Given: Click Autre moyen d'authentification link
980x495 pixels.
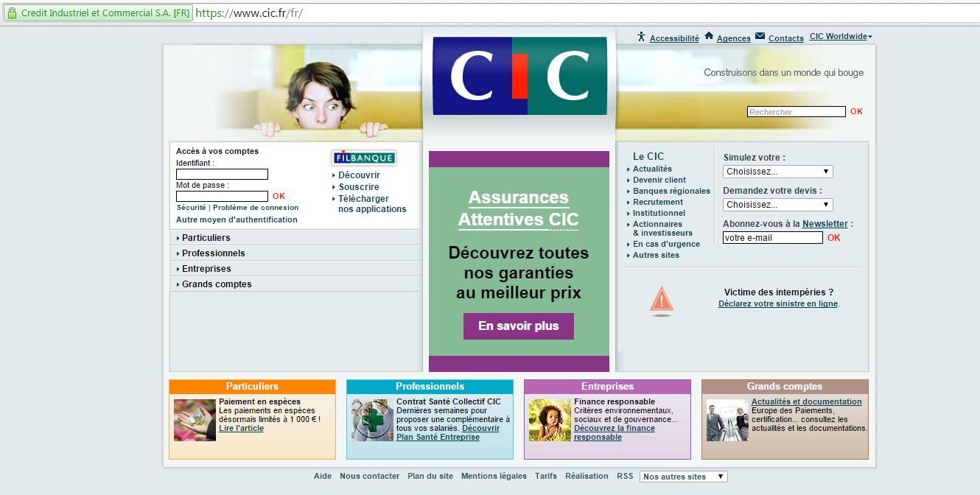Looking at the screenshot, I should click(x=237, y=220).
